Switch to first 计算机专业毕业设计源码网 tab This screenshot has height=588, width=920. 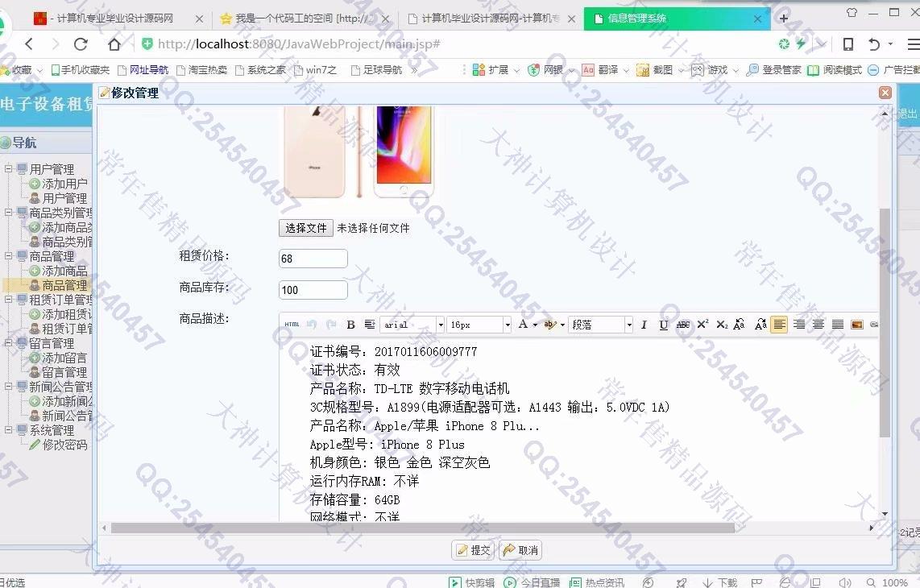pyautogui.click(x=118, y=19)
